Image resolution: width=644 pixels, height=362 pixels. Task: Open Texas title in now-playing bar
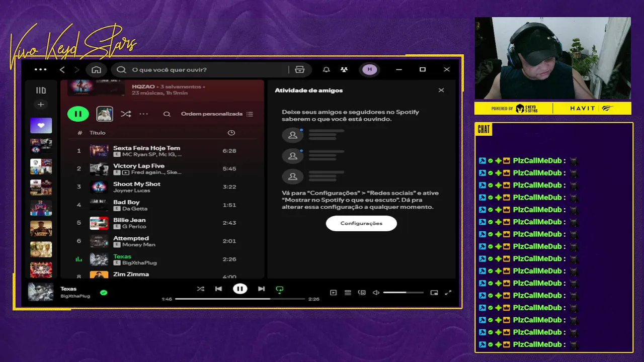click(x=68, y=289)
